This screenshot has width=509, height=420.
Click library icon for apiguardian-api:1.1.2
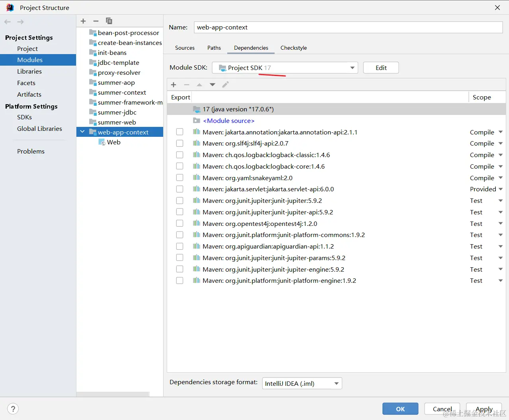[197, 246]
